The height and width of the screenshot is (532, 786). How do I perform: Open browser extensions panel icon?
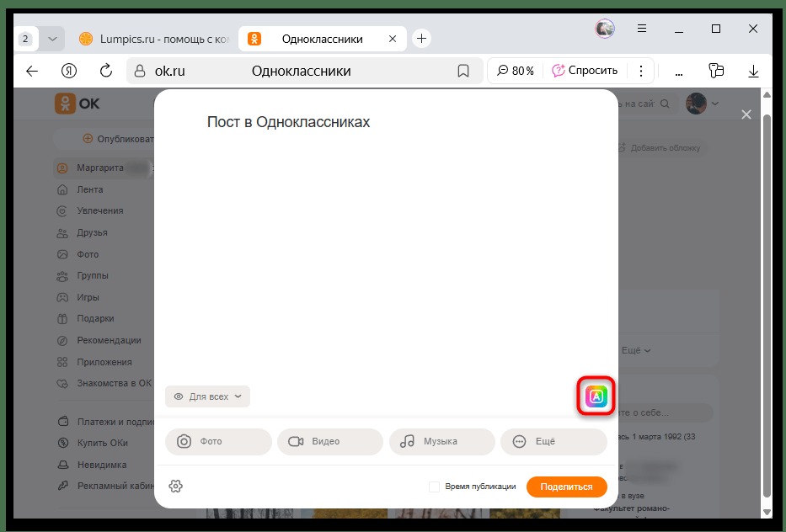click(x=716, y=71)
